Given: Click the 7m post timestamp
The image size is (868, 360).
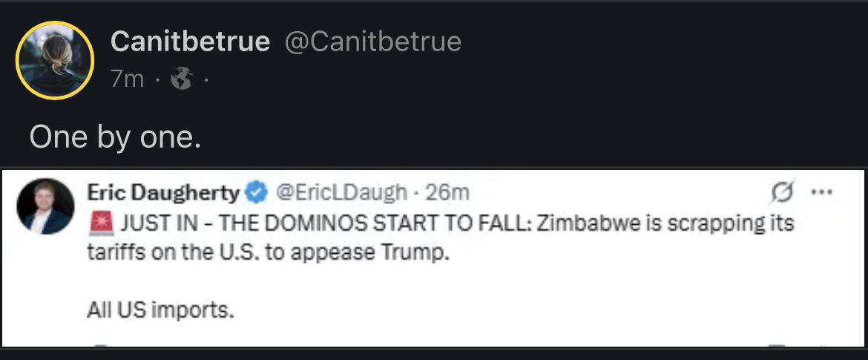Looking at the screenshot, I should tap(127, 79).
